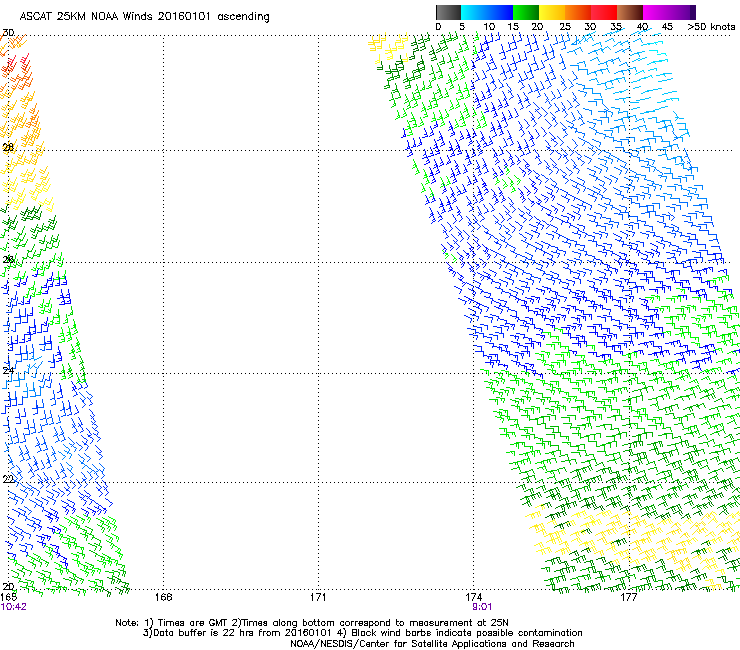The height and width of the screenshot is (650, 740).
Task: Click the yellow 20-25 knots legend swatch
Action: [x=552, y=12]
